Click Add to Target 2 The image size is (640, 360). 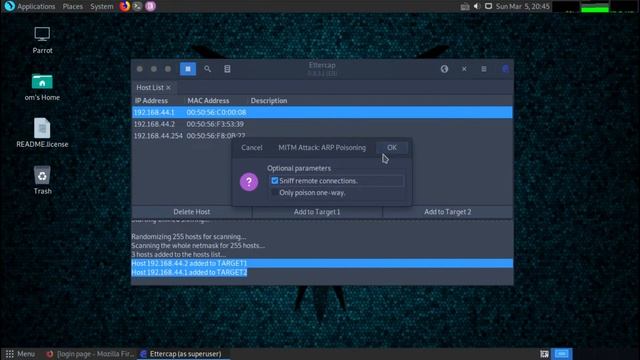pos(447,211)
